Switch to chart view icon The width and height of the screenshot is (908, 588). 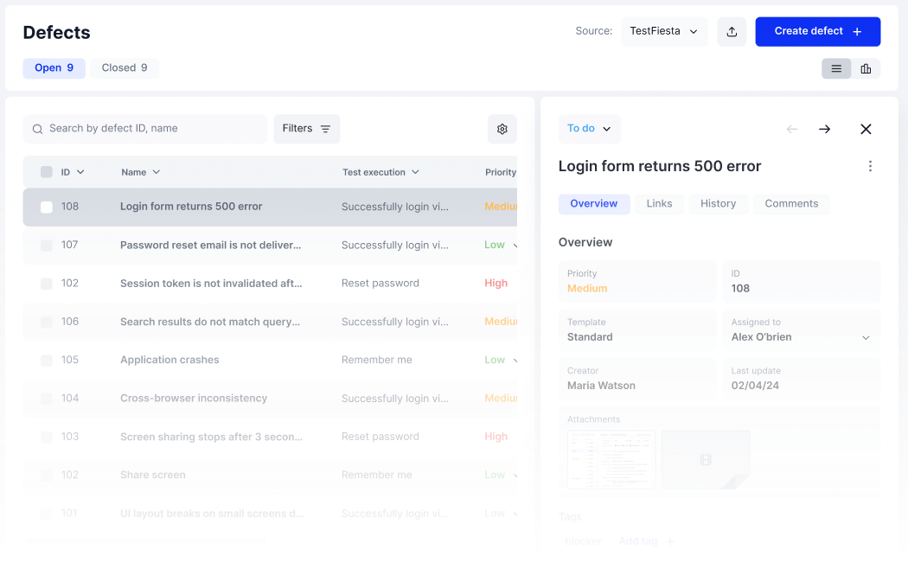(x=866, y=69)
